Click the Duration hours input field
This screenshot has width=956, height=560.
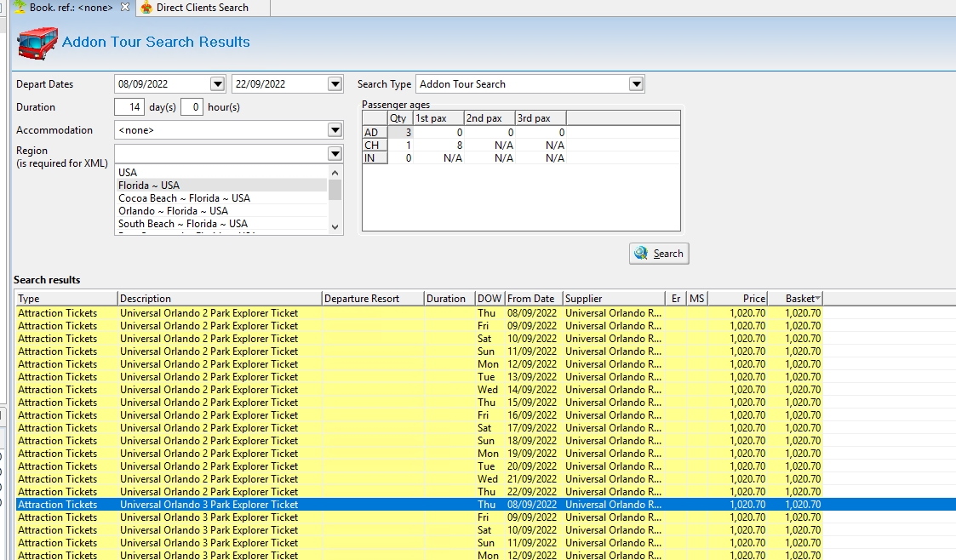pyautogui.click(x=192, y=107)
